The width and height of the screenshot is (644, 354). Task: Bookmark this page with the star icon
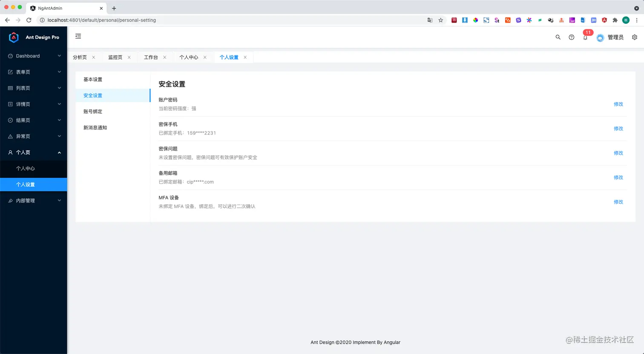click(441, 20)
